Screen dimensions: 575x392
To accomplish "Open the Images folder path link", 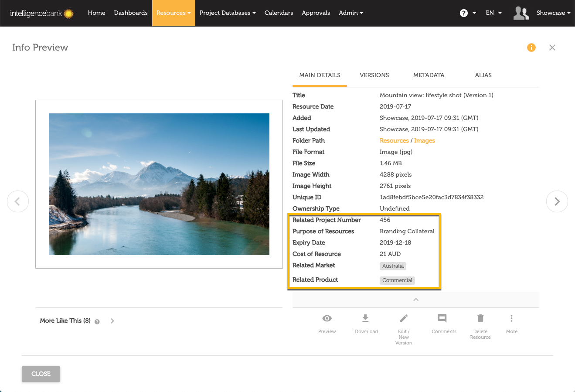I will [x=424, y=140].
